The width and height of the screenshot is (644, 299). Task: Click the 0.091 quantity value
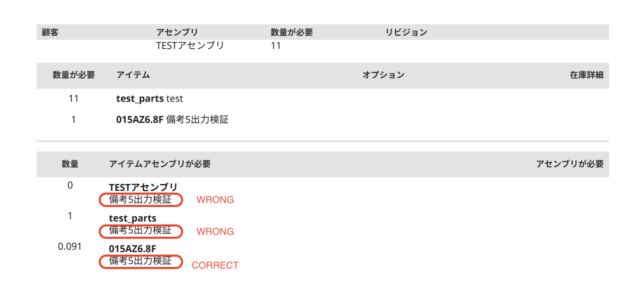[x=70, y=247]
